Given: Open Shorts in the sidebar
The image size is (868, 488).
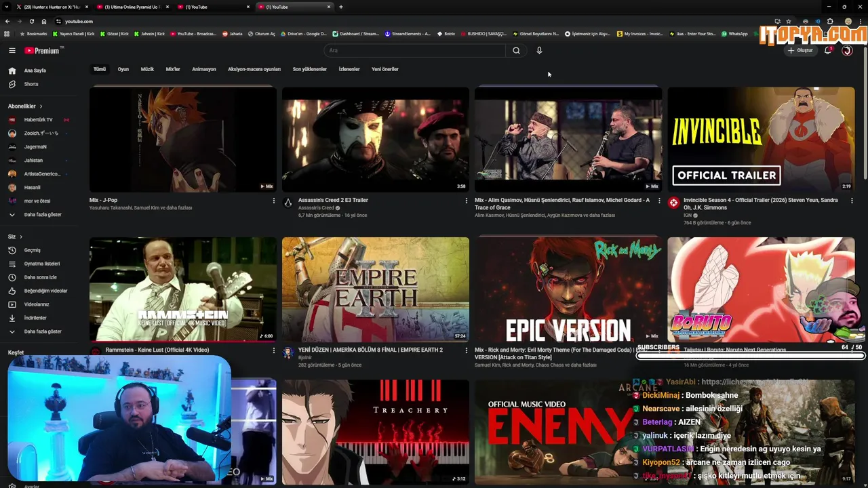Looking at the screenshot, I should pyautogui.click(x=31, y=84).
